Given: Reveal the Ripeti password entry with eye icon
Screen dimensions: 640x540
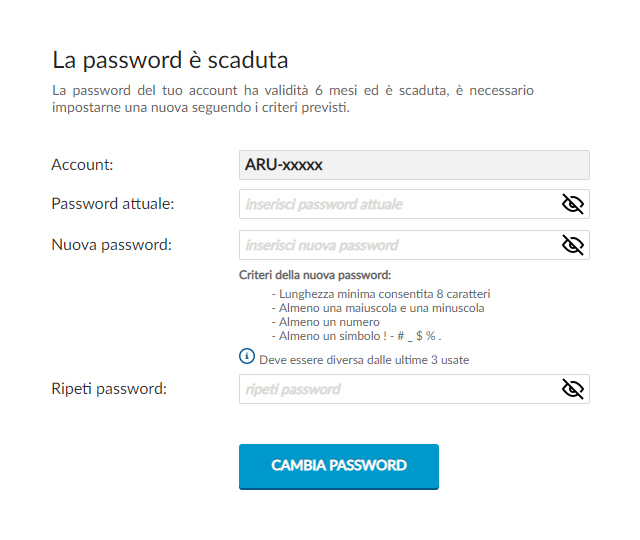Looking at the screenshot, I should [573, 389].
